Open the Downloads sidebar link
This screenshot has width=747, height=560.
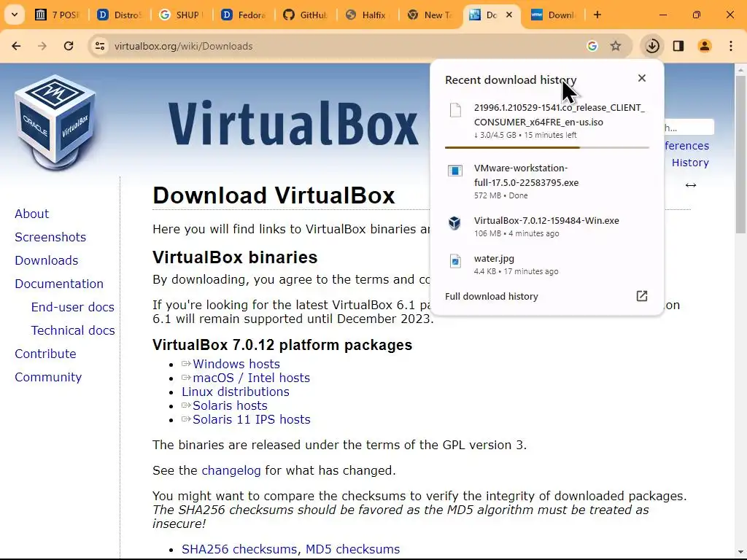pos(47,260)
